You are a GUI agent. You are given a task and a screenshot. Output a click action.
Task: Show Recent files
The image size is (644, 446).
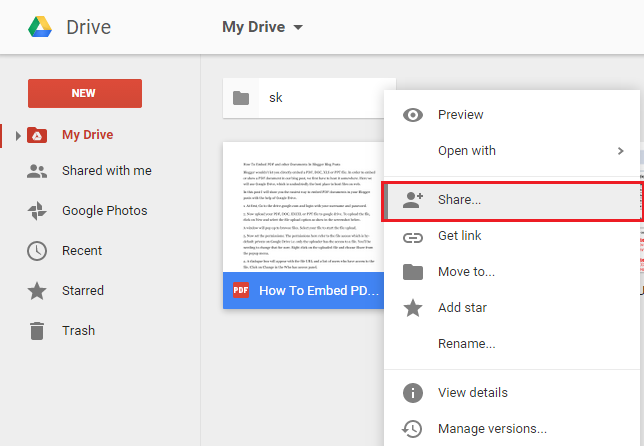(x=82, y=251)
